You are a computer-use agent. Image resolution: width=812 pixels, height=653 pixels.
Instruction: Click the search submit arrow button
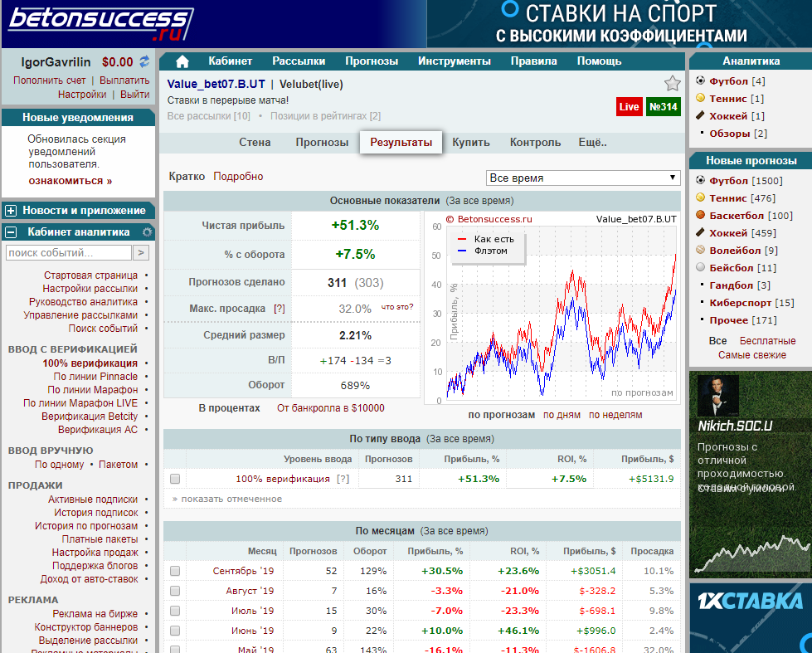pyautogui.click(x=141, y=253)
